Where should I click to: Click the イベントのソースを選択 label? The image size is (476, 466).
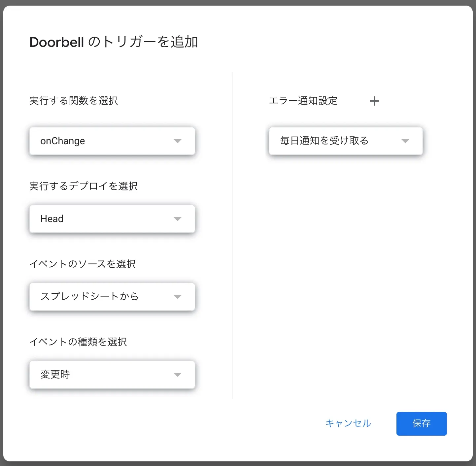[x=83, y=264]
